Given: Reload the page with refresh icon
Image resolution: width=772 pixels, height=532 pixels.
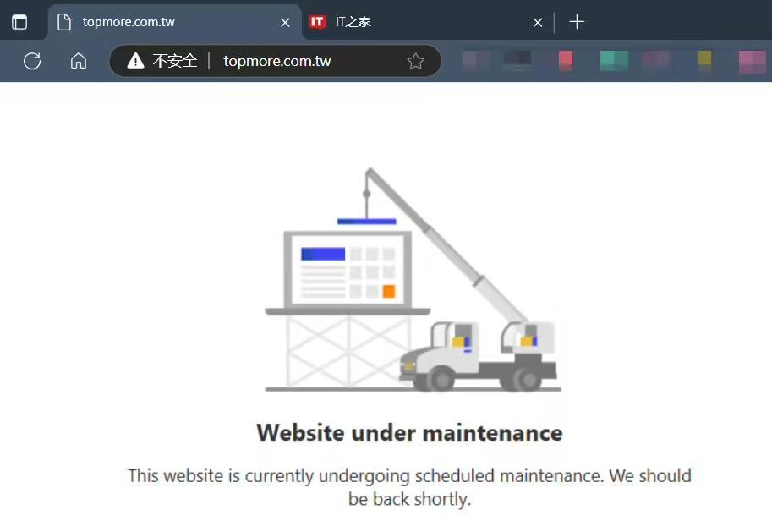Looking at the screenshot, I should coord(32,61).
